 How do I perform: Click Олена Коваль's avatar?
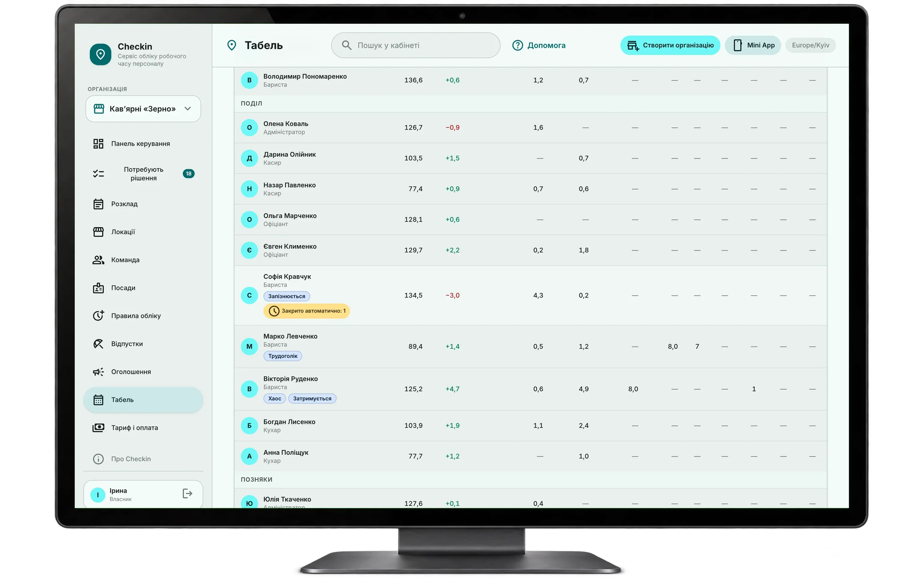click(x=249, y=128)
